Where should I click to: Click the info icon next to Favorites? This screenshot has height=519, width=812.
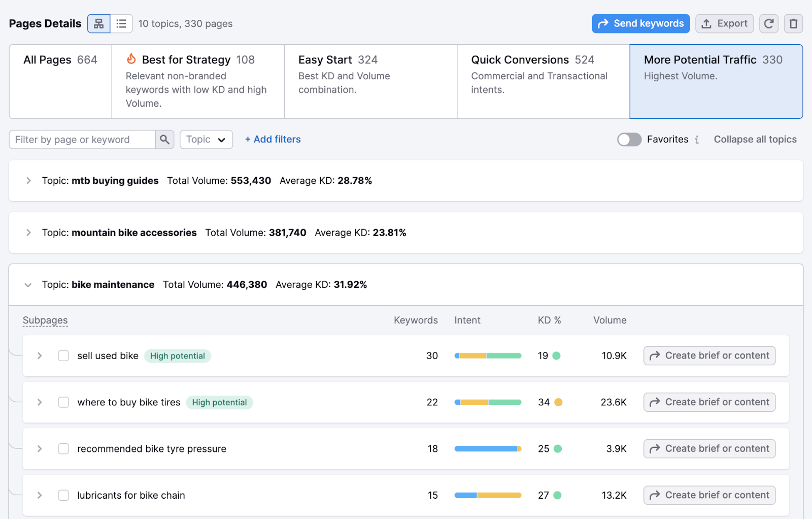click(697, 139)
